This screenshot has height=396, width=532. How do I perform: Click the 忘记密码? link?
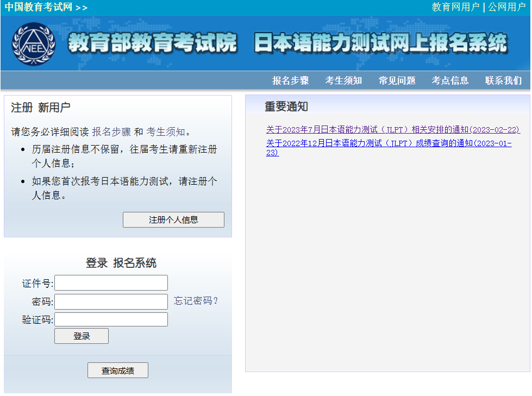196,301
